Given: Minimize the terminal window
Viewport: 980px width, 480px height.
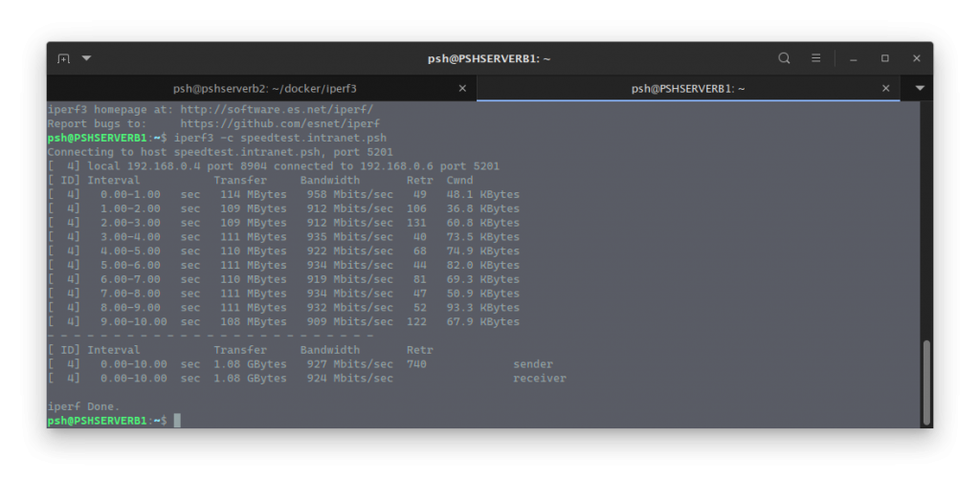Looking at the screenshot, I should pyautogui.click(x=853, y=58).
